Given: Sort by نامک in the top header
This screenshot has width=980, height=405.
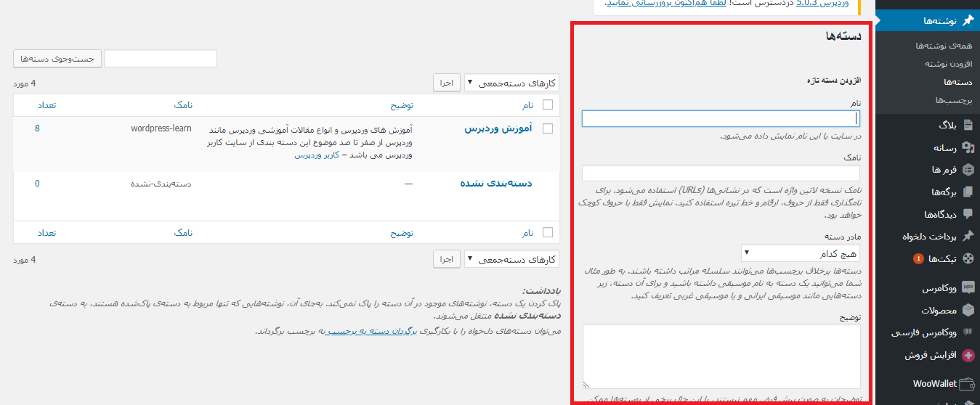Looking at the screenshot, I should tap(182, 105).
